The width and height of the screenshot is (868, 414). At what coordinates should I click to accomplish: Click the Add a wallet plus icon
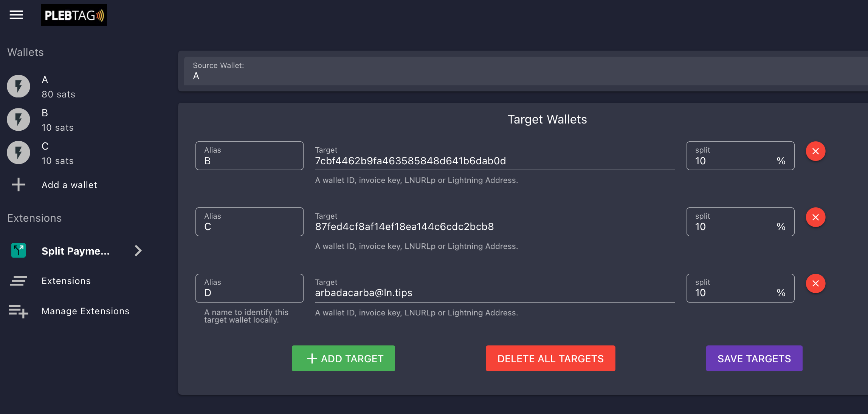pos(19,185)
